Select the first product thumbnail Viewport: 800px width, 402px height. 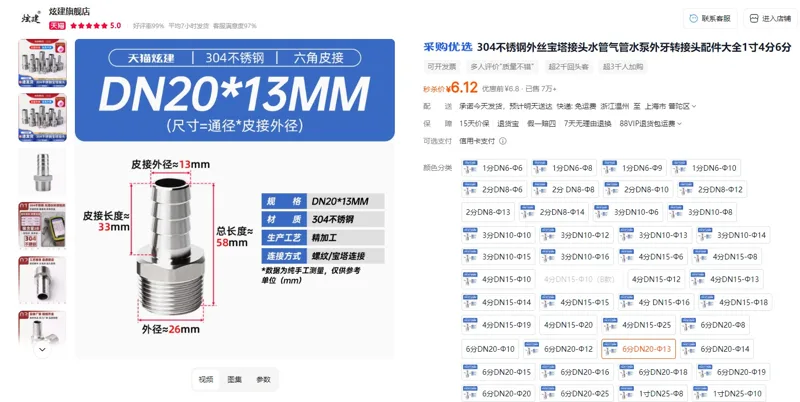[42, 63]
